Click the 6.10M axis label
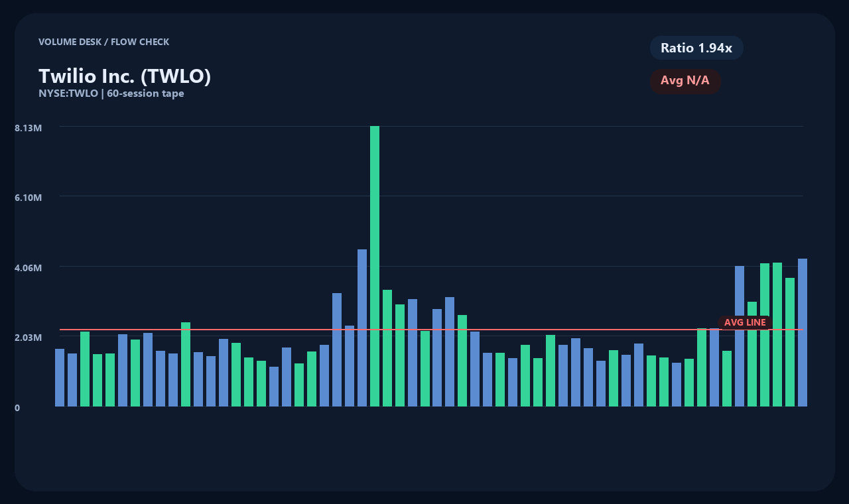Viewport: 849px width, 504px height. 29,198
